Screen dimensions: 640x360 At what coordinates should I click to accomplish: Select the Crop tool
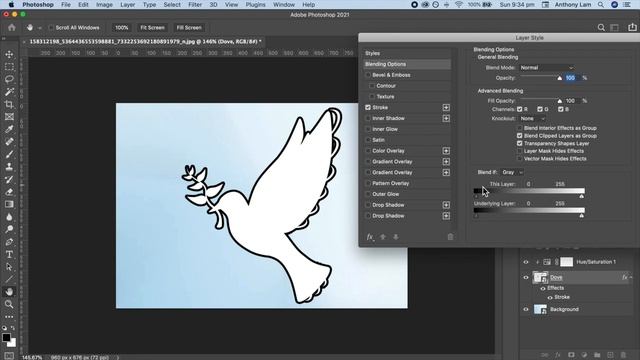[9, 104]
